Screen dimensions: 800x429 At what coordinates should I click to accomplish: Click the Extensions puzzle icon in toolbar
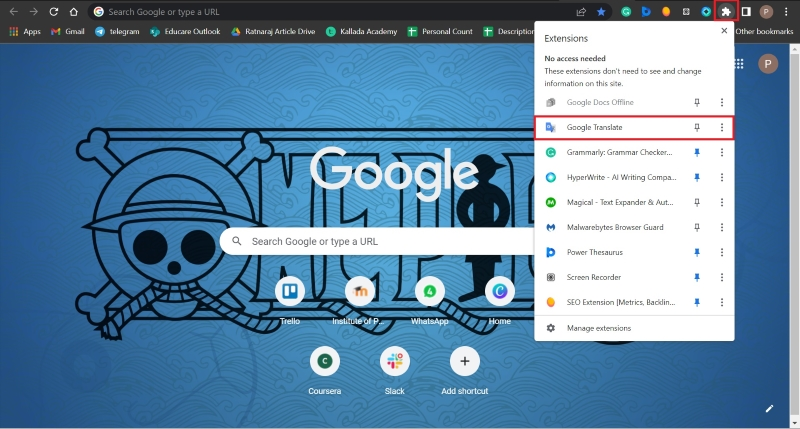(726, 12)
